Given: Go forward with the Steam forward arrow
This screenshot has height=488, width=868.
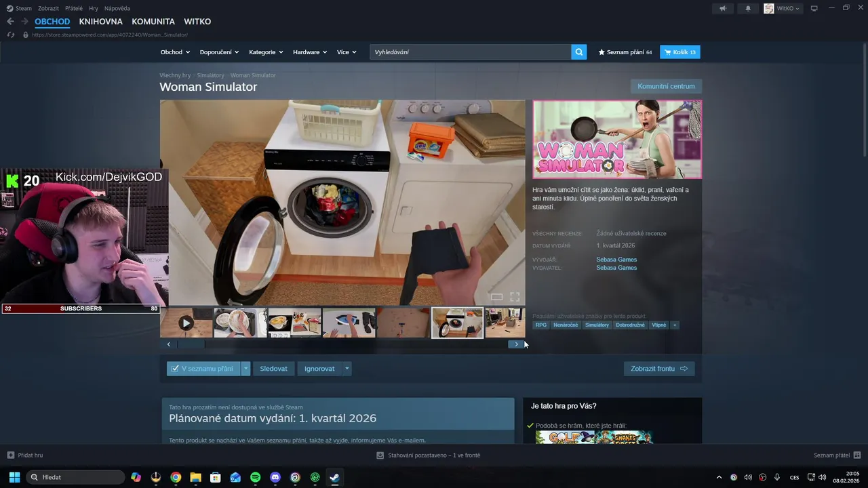Looking at the screenshot, I should pos(24,22).
